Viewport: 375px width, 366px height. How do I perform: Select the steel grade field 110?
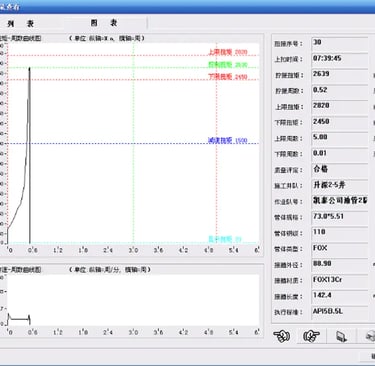click(x=340, y=233)
